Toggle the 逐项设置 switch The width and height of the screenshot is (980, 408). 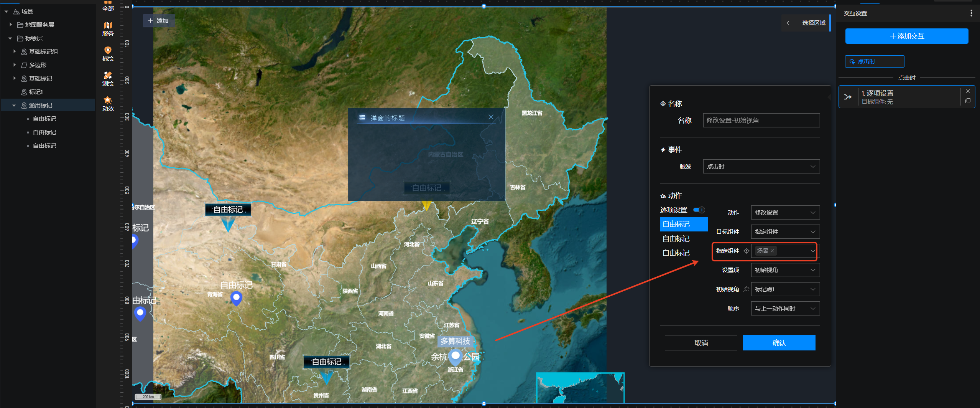699,210
